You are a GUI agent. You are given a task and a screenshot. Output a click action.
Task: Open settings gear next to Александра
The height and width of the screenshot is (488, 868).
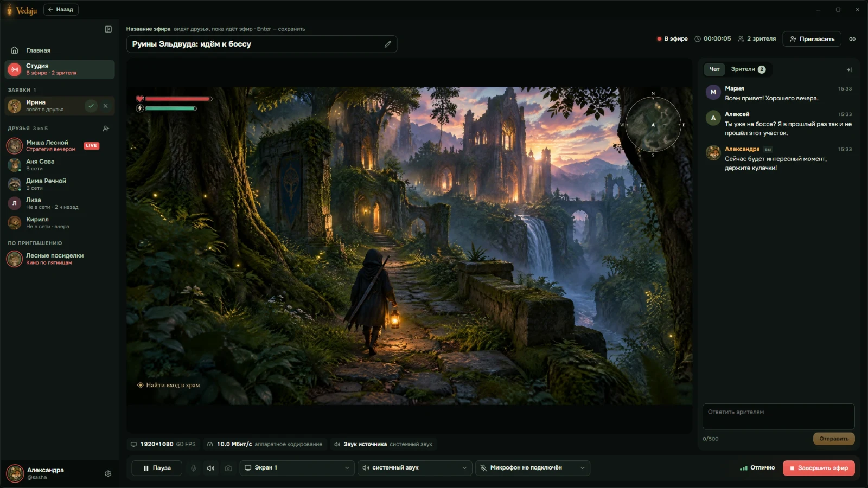point(108,473)
